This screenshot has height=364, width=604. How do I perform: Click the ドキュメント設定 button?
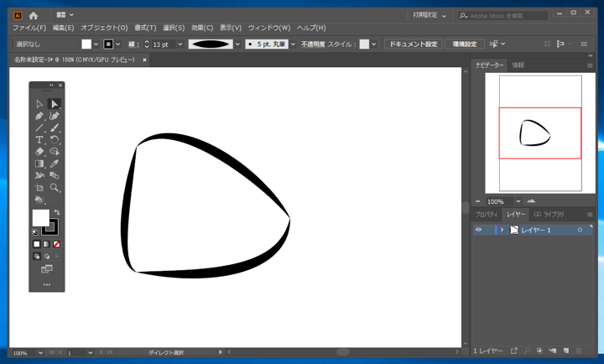click(x=413, y=44)
